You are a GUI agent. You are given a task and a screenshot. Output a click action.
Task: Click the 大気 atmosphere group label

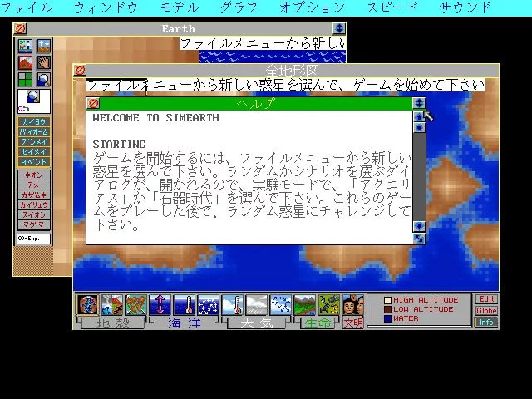257,323
